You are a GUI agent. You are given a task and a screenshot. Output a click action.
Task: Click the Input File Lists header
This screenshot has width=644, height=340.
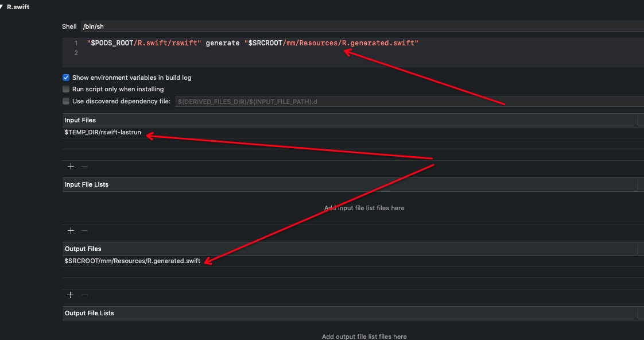[x=87, y=184]
